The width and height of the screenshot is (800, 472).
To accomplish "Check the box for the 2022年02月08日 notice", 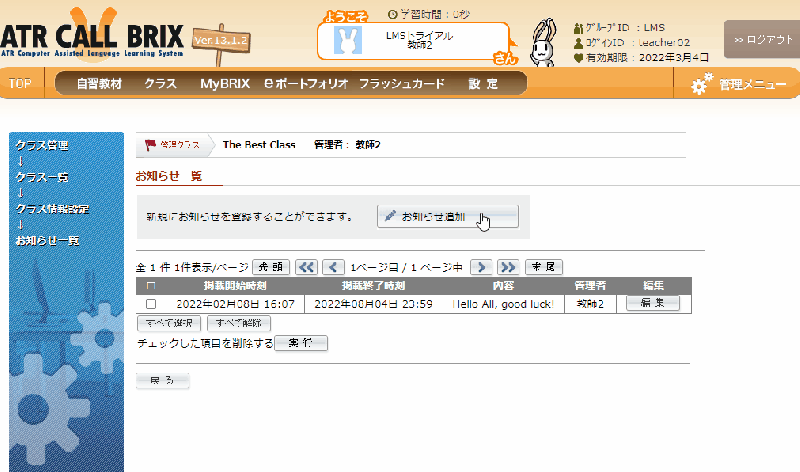I will [151, 304].
